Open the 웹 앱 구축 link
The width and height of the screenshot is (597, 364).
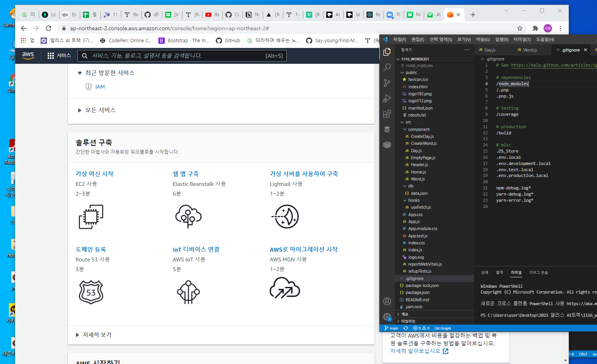coord(186,174)
